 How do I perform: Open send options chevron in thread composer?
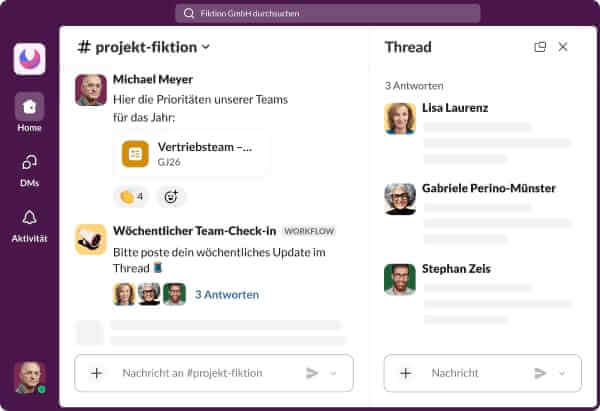tap(562, 373)
